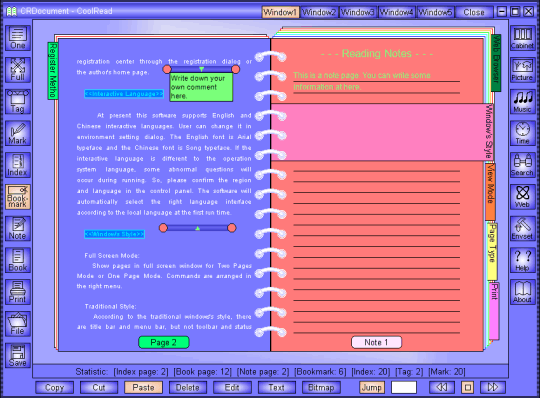Enter Full screen mode icon
540x398 pixels.
click(18, 70)
